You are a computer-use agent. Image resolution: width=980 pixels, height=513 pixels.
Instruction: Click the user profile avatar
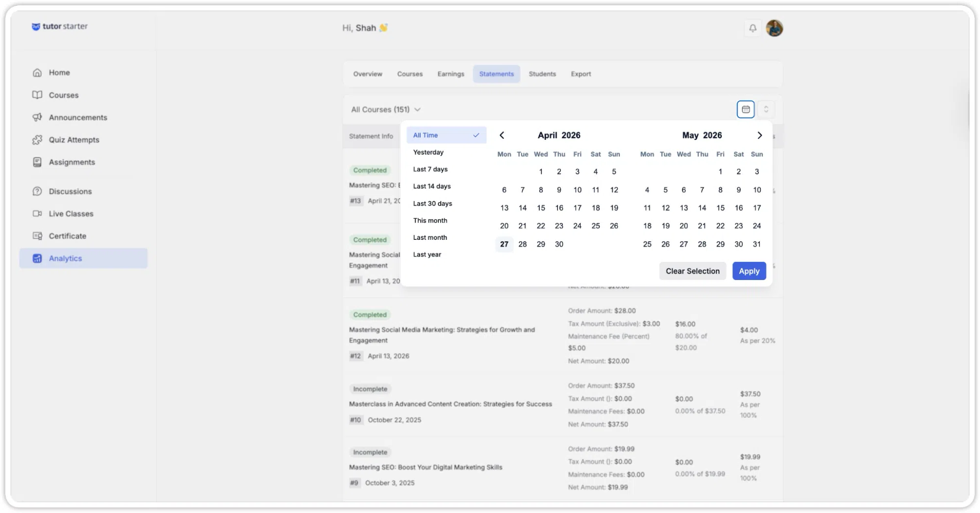[x=774, y=28]
